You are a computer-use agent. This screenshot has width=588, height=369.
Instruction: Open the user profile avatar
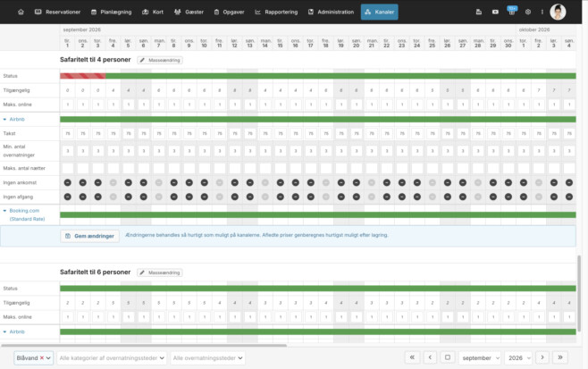pyautogui.click(x=558, y=12)
